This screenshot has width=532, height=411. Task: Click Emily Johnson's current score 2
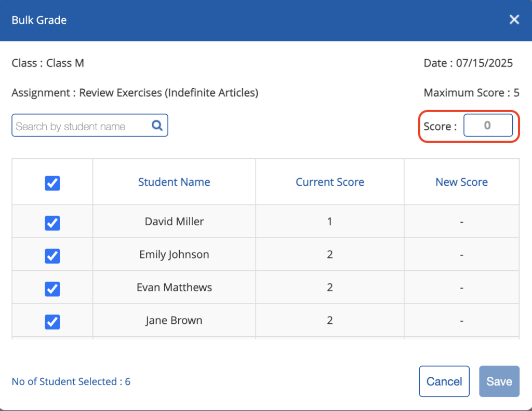coord(330,254)
